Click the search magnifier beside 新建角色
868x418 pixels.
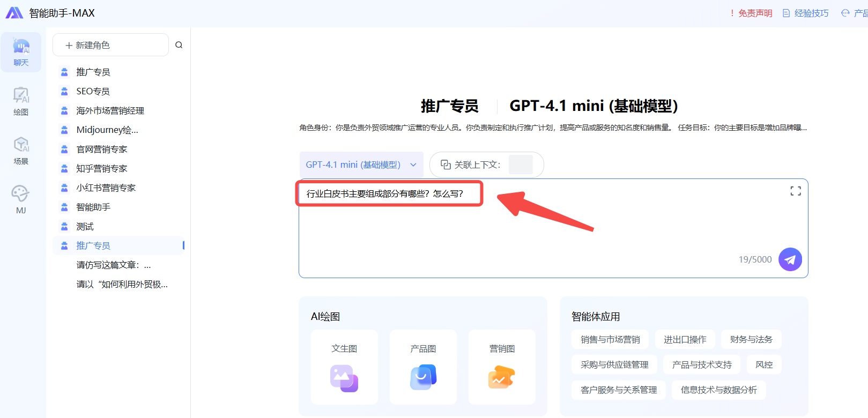[x=179, y=45]
